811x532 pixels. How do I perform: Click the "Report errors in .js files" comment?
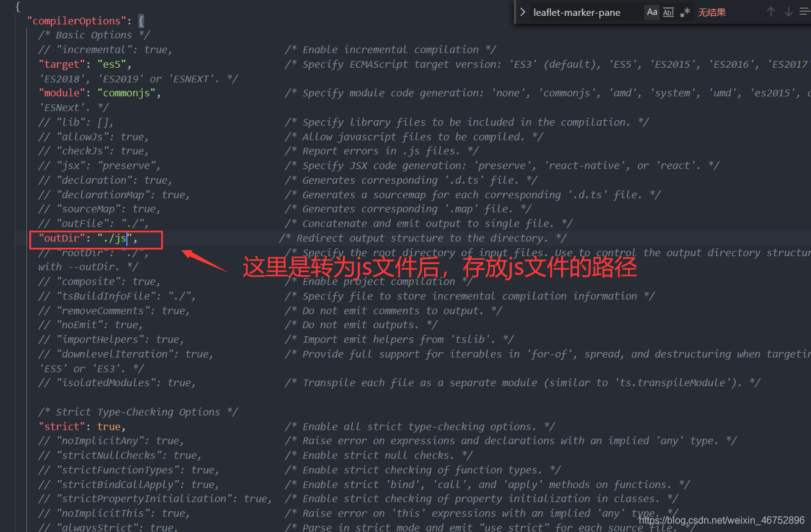[x=382, y=151]
